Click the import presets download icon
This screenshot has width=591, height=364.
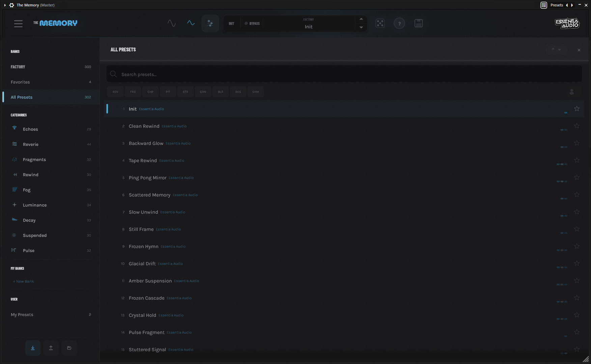click(33, 348)
